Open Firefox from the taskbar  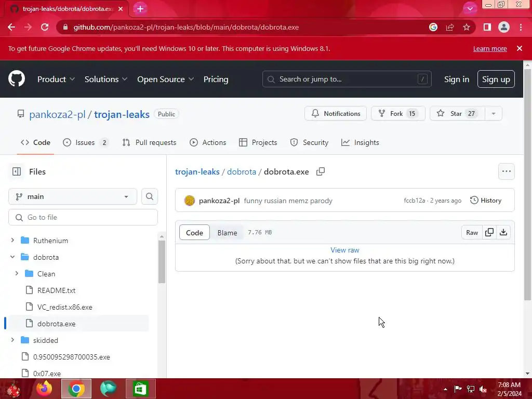45,389
